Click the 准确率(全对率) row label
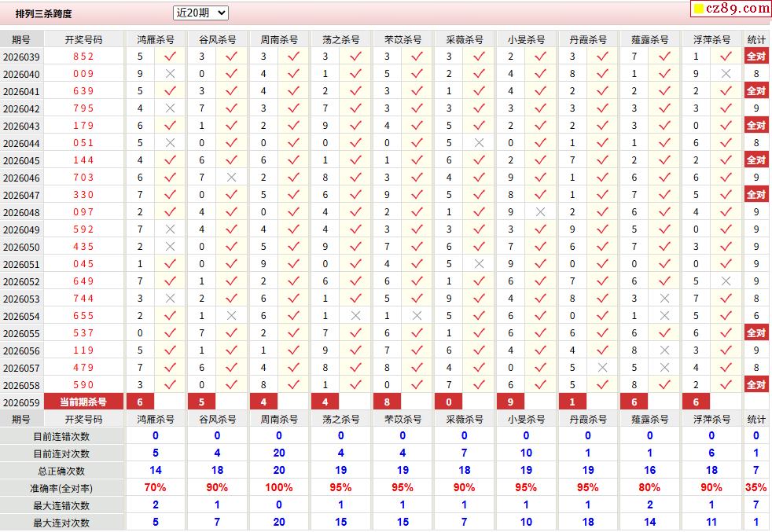Image resolution: width=772 pixels, height=532 pixels. (61, 488)
